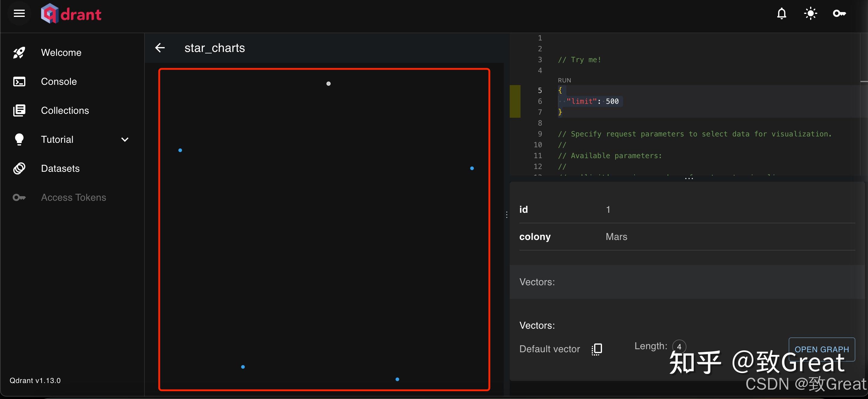
Task: Click the Qdrant logo
Action: click(x=71, y=14)
